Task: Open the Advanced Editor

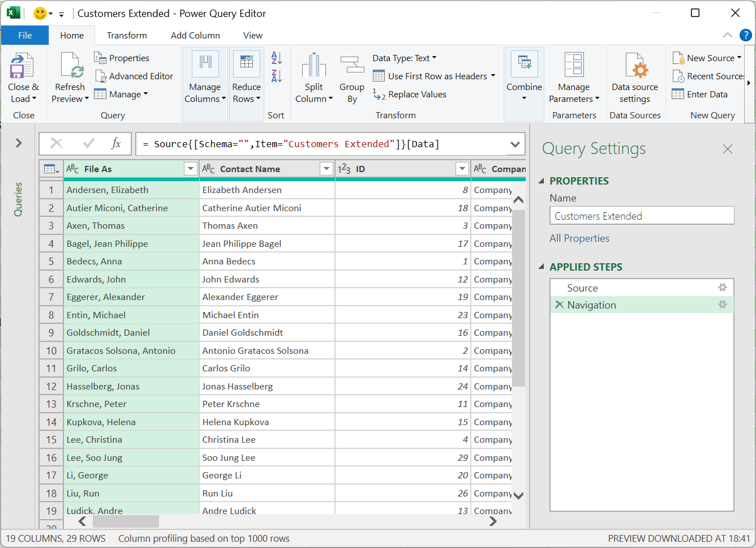Action: [x=134, y=76]
